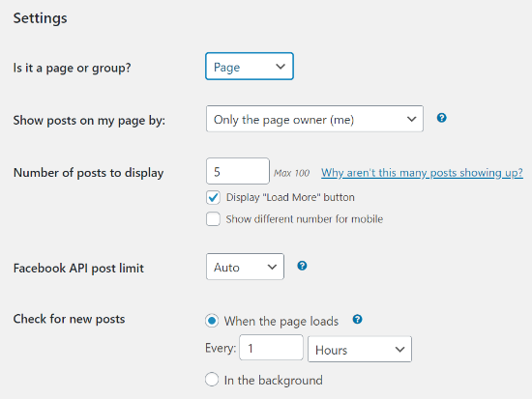The width and height of the screenshot is (532, 399).
Task: Click the In the background label text
Action: point(274,380)
